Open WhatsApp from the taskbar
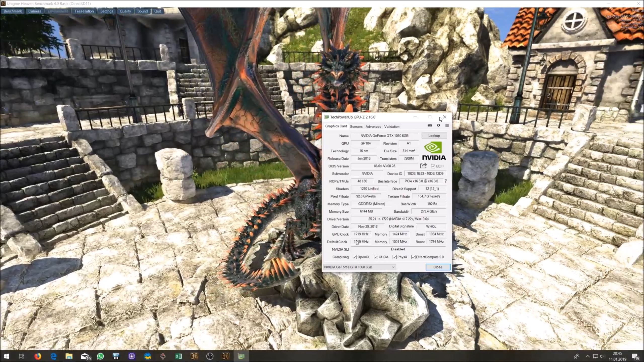This screenshot has height=362, width=644. click(x=100, y=356)
